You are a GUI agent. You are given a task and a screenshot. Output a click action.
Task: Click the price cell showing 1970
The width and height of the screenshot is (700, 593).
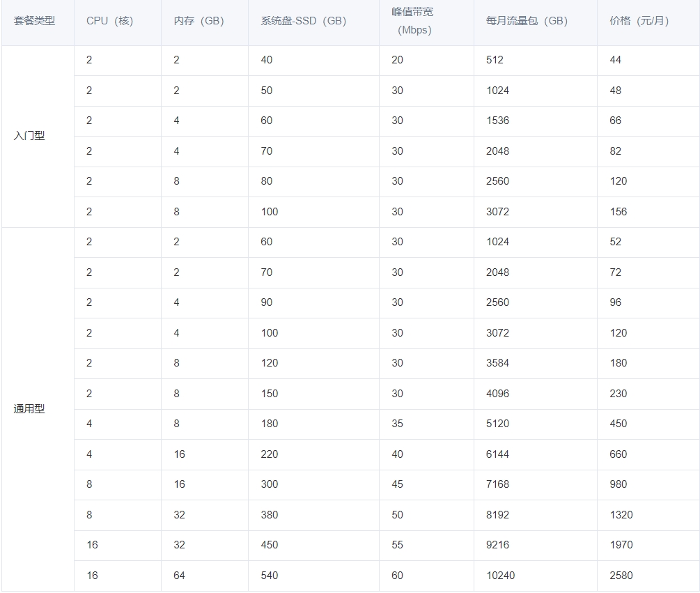coord(648,545)
